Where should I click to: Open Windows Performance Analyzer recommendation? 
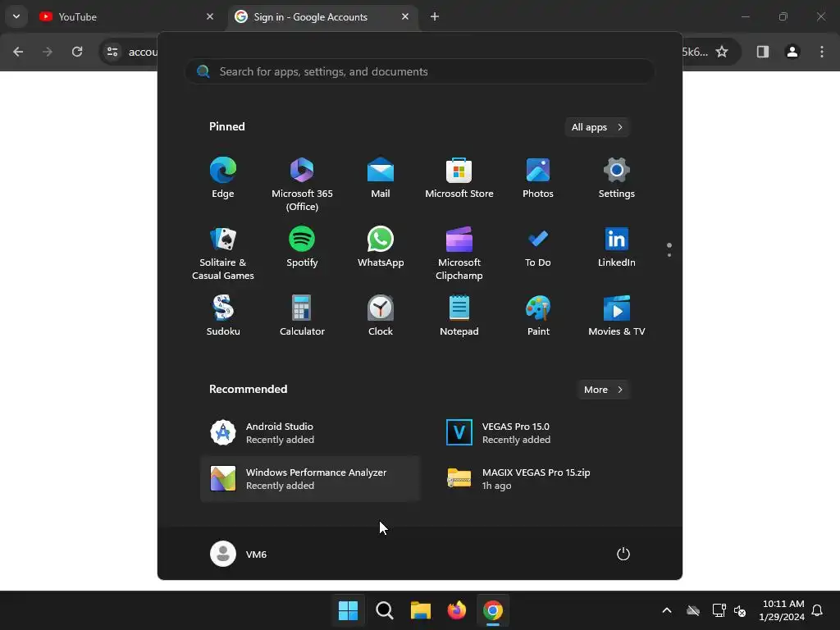[309, 479]
